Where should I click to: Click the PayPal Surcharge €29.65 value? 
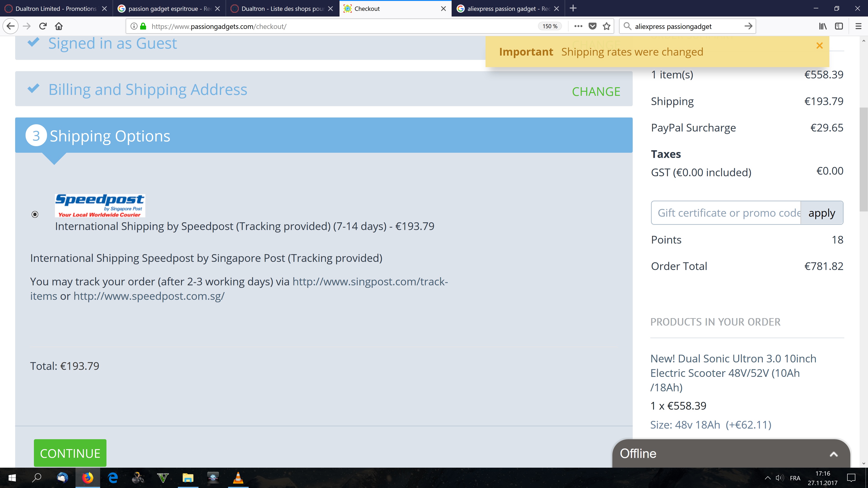(x=827, y=128)
